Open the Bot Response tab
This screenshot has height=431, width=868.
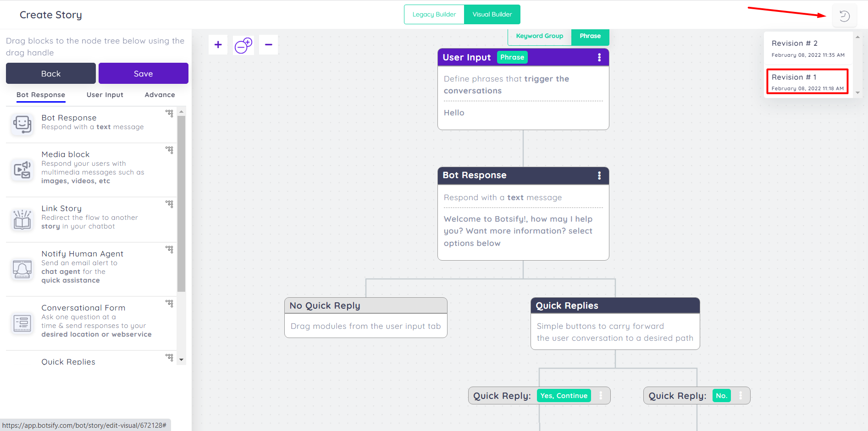(41, 95)
